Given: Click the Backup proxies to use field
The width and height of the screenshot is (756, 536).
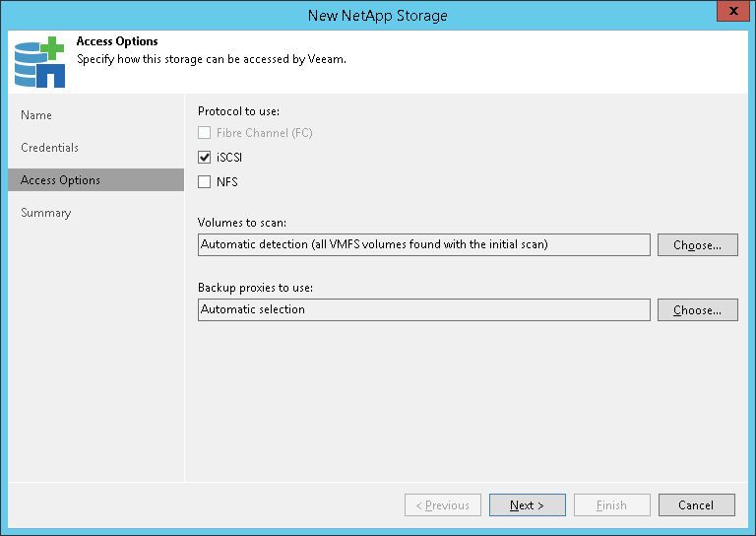Looking at the screenshot, I should (423, 310).
